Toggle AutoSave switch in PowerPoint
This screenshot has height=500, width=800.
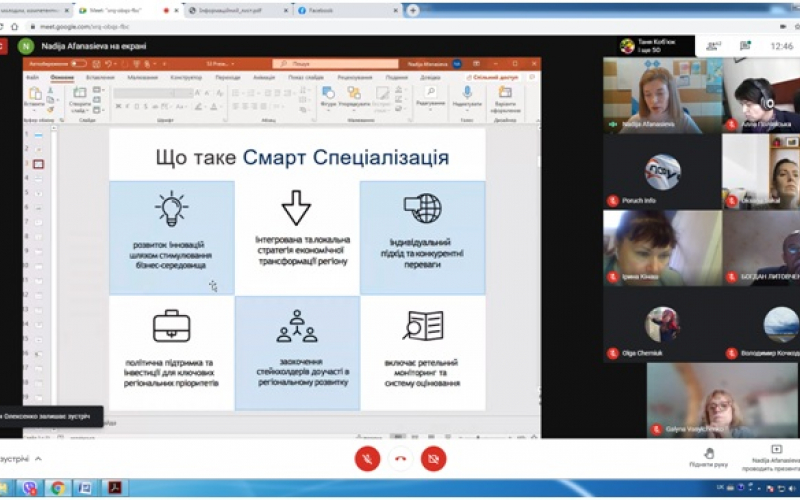79,64
